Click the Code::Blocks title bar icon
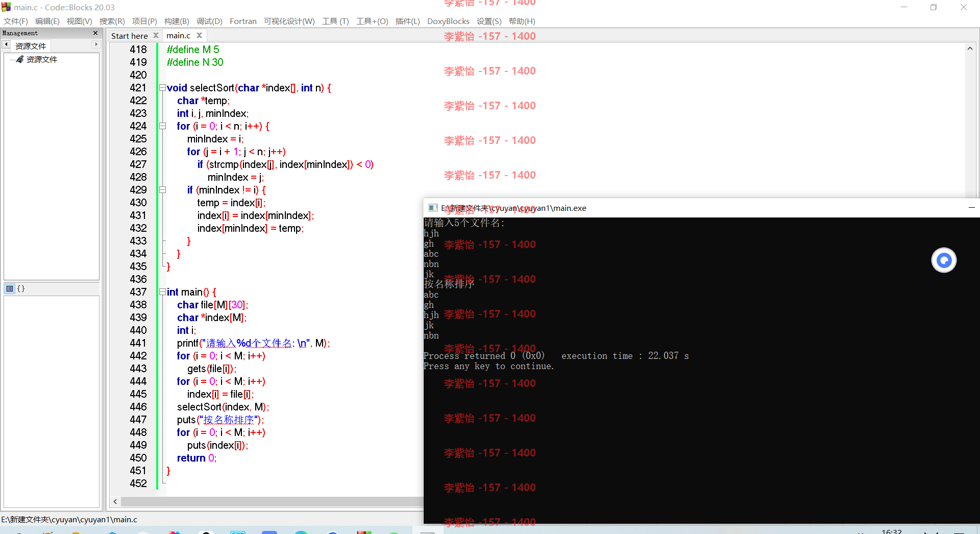This screenshot has width=980, height=534. coord(6,7)
